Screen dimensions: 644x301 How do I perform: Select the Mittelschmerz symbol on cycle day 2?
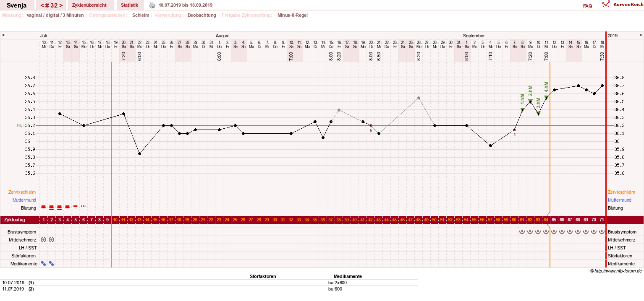(x=51, y=240)
